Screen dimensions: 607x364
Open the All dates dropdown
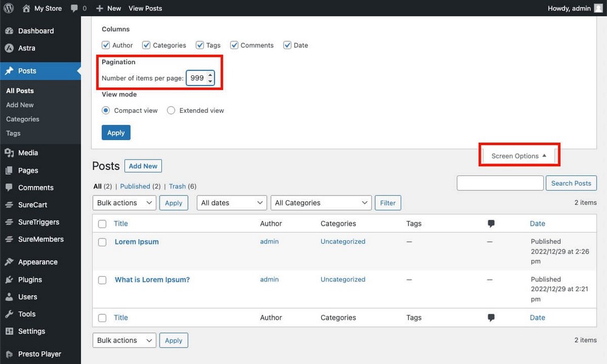pos(231,203)
